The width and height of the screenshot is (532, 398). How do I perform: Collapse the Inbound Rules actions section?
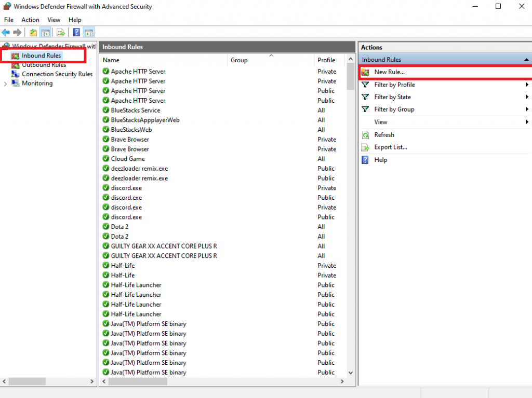(x=526, y=60)
